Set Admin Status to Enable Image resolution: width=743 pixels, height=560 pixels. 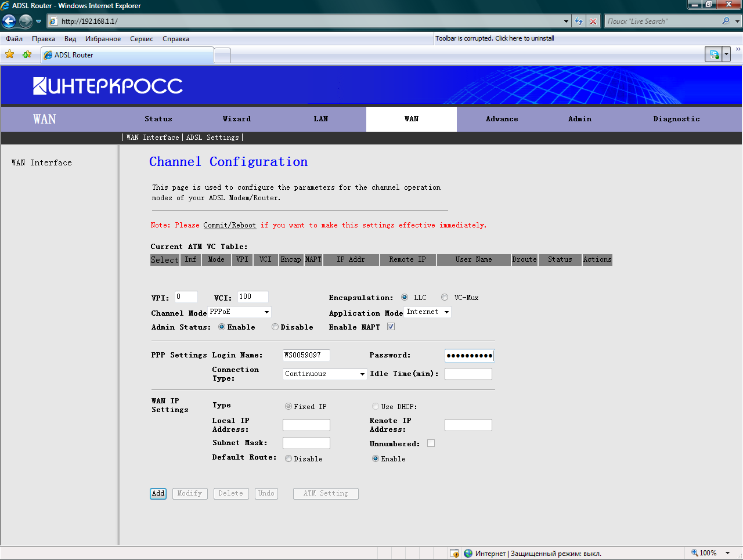click(x=222, y=327)
